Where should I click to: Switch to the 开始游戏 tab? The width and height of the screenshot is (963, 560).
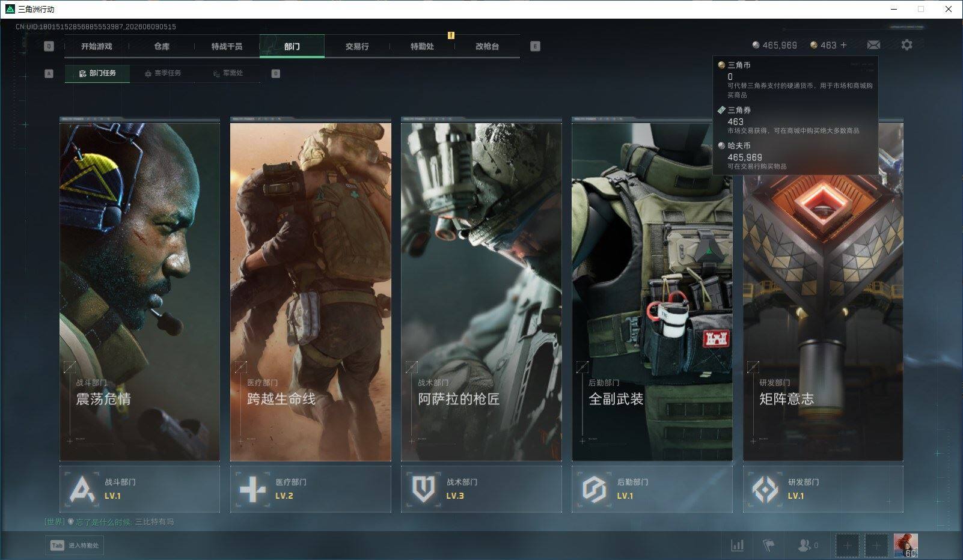(x=97, y=46)
